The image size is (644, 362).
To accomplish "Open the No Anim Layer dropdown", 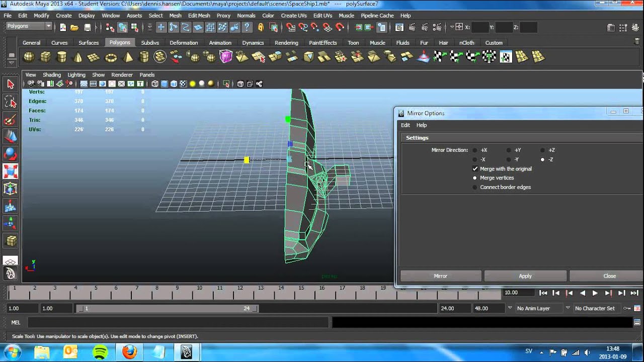I will [510, 308].
